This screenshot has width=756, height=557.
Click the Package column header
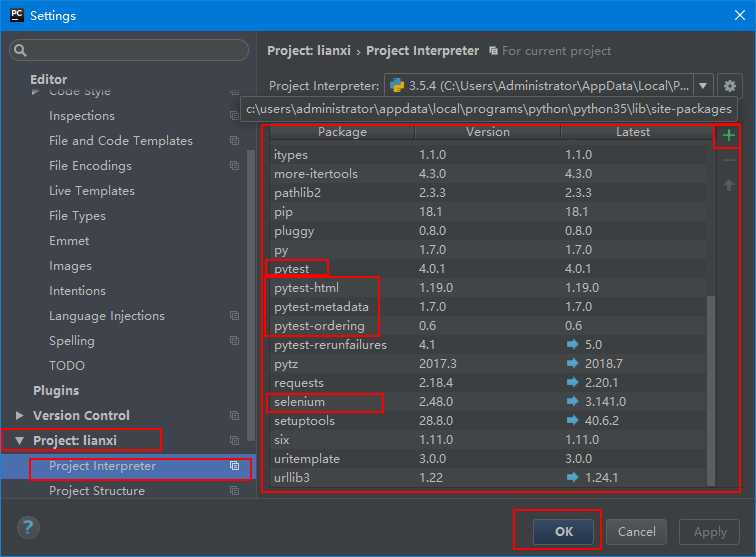pos(342,132)
